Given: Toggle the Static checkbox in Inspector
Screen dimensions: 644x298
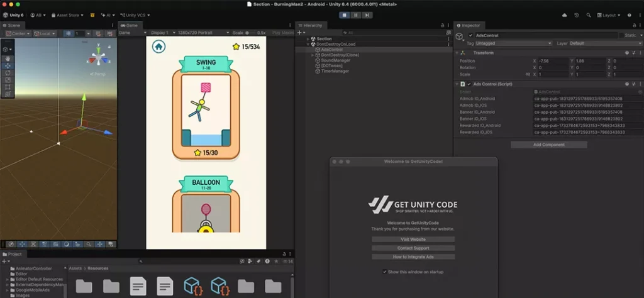Looking at the screenshot, I should (x=621, y=36).
